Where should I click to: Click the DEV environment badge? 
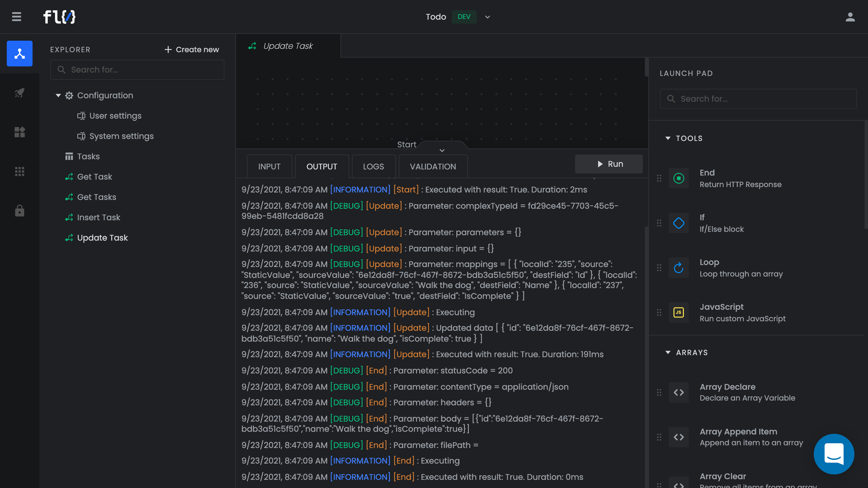tap(464, 17)
